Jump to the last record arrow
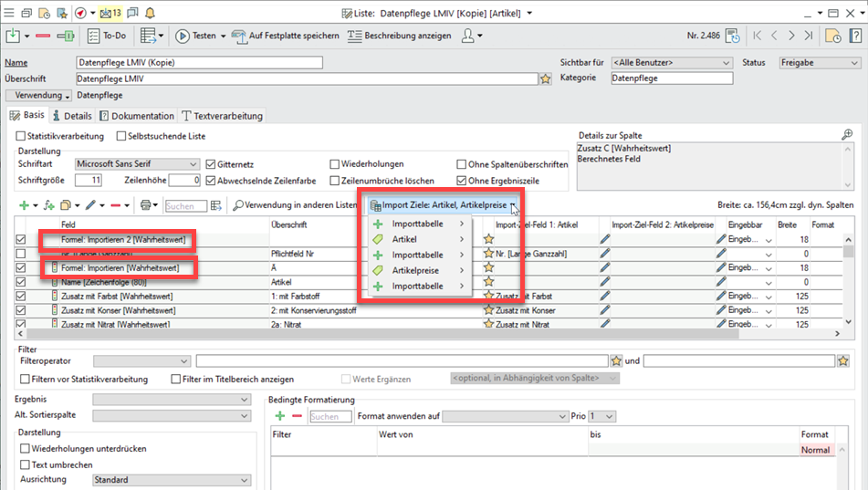This screenshot has width=868, height=490. (x=810, y=36)
